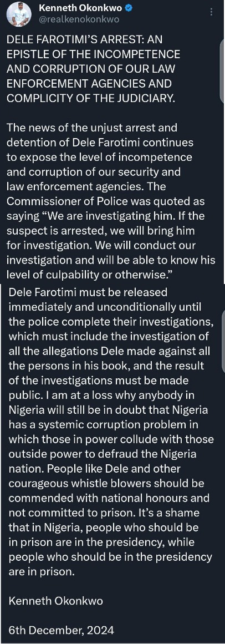Open the Kenneth Okonkwo display name at top
This screenshot has height=644, width=225.
click(x=80, y=8)
